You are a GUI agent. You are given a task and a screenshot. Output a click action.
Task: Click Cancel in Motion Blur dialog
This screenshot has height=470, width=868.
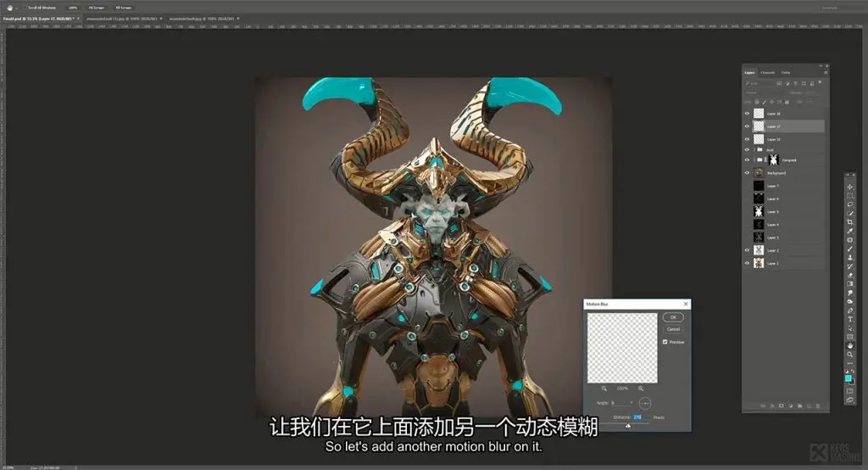(673, 329)
